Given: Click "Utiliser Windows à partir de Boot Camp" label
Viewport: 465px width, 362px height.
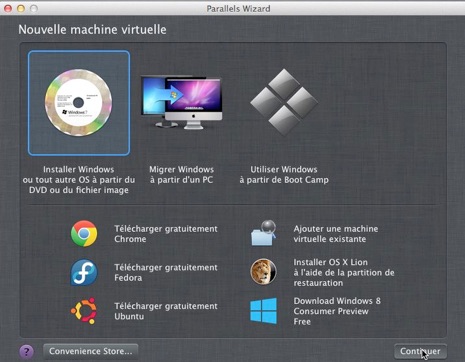Looking at the screenshot, I should click(284, 175).
